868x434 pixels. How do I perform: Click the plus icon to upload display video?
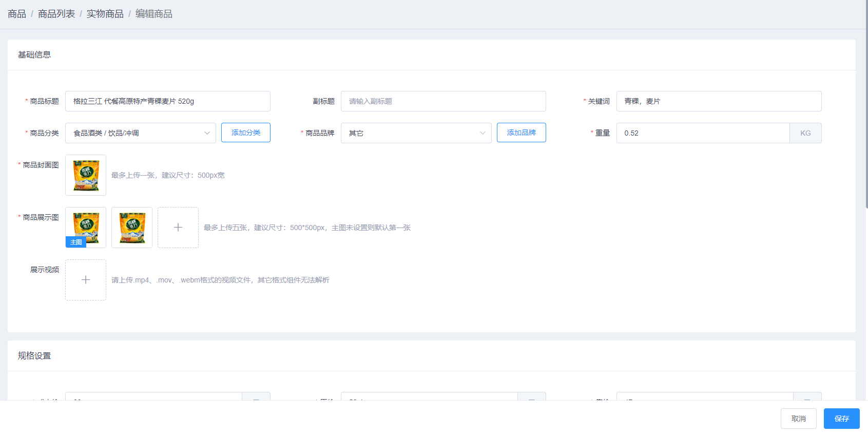(x=86, y=280)
